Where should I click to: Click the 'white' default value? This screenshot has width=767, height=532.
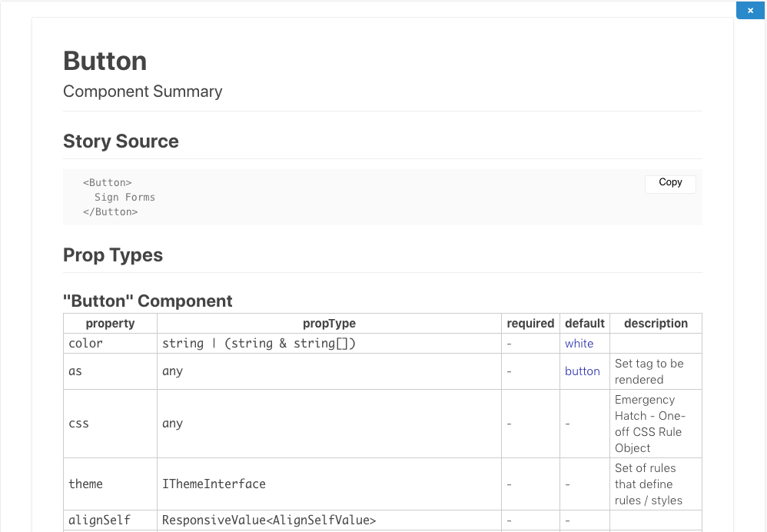pyautogui.click(x=579, y=344)
